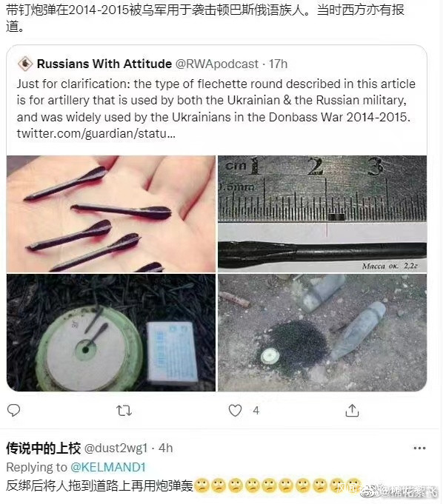Viewport: 443px width, 504px height.
Task: Open the shell on ground photo
Action: click(x=322, y=333)
